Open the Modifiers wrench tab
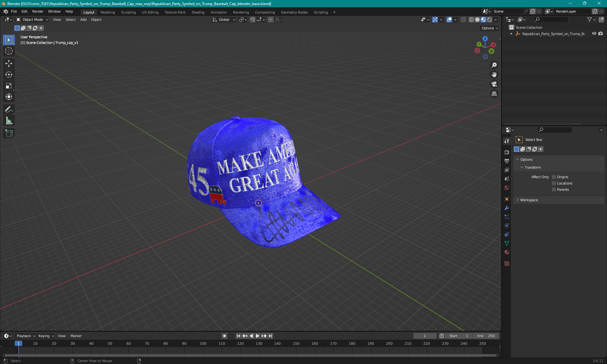This screenshot has width=607, height=364. [507, 208]
